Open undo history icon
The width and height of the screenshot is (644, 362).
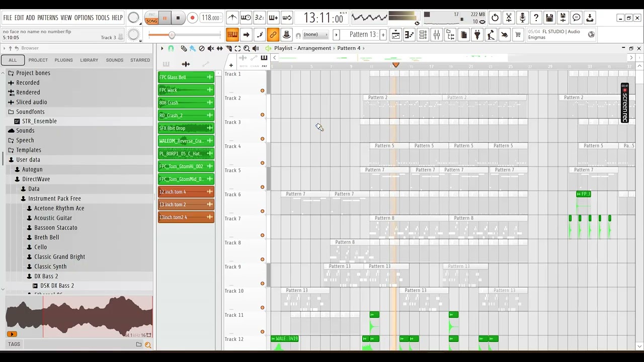[495, 18]
